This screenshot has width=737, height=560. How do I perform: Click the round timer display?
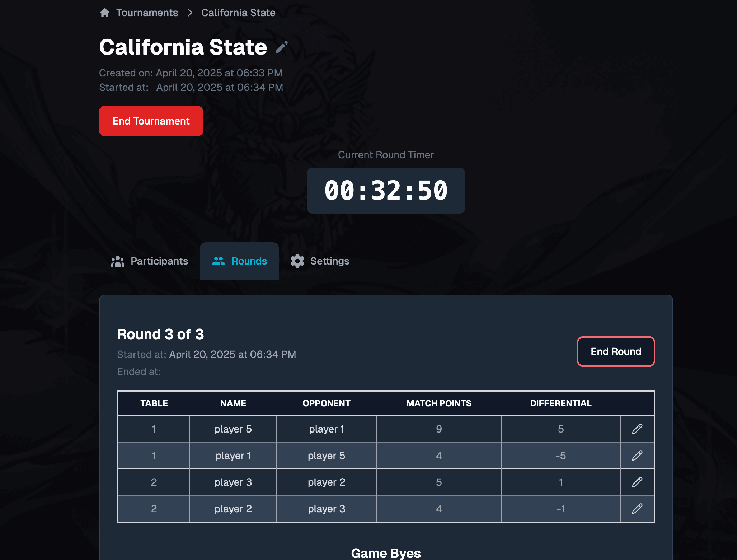coord(386,191)
